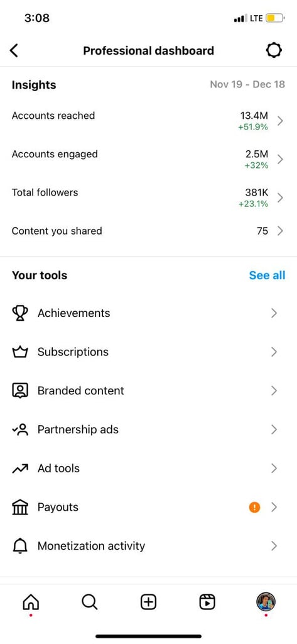Image resolution: width=297 pixels, height=644 pixels.
Task: Tap the Monetization activity bell icon
Action: [20, 546]
